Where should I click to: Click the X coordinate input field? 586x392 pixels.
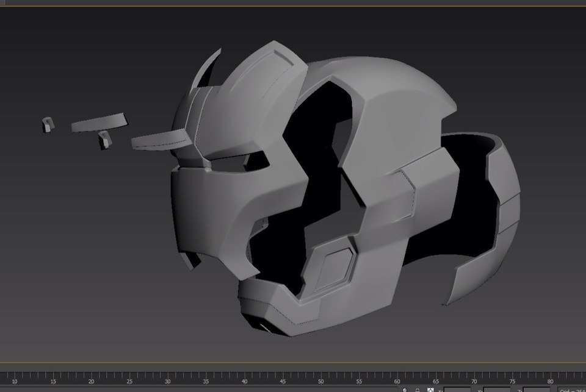tap(457, 390)
